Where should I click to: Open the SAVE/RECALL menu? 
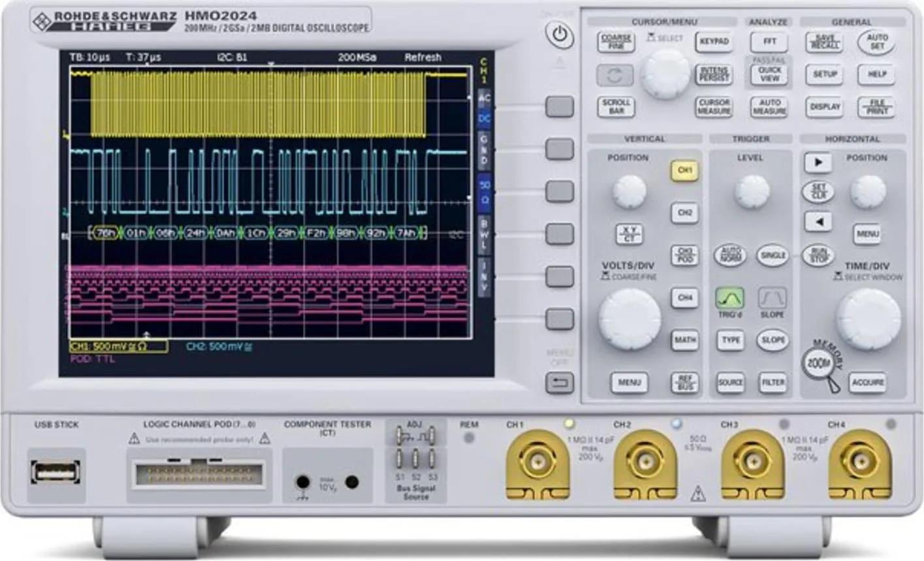pos(825,42)
